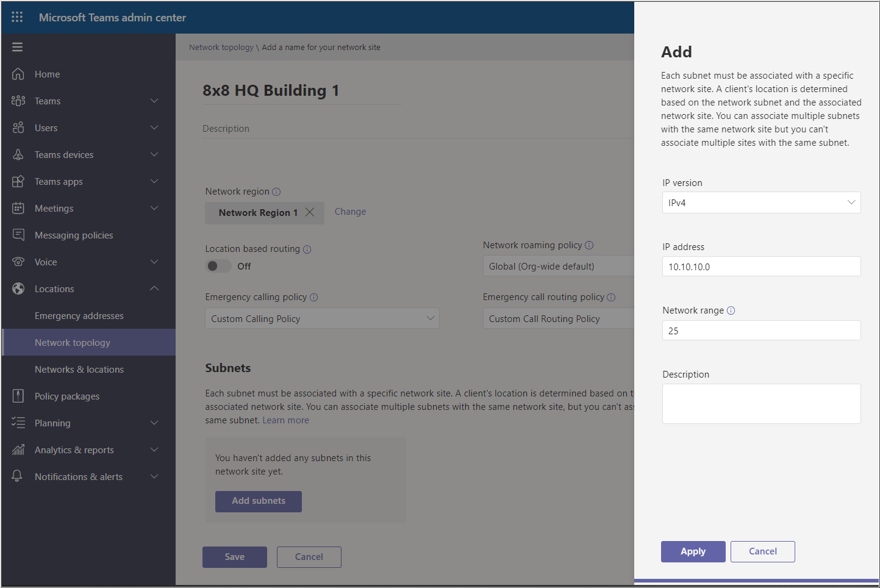Click the Add subnets button
880x588 pixels.
click(259, 501)
